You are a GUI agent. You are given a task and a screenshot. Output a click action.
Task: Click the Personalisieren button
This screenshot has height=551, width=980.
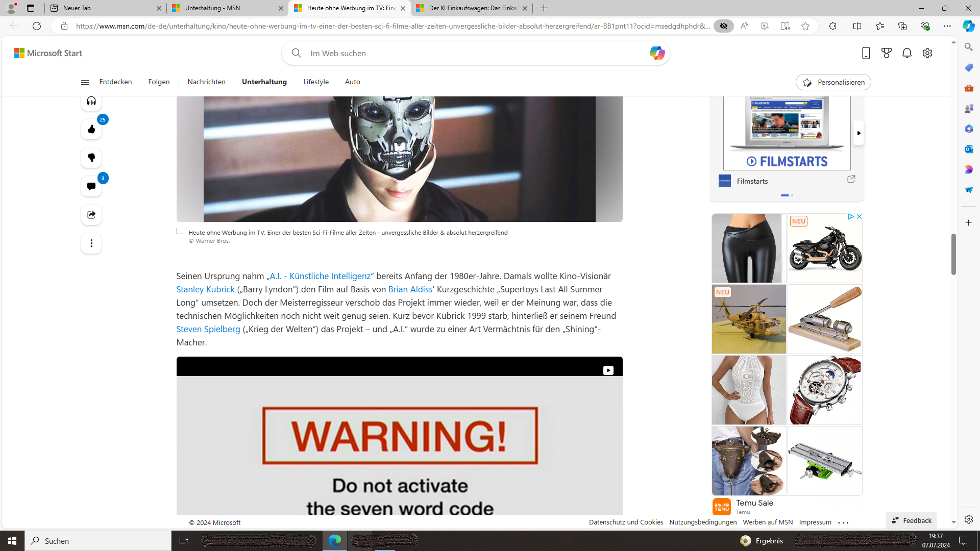[x=833, y=82]
